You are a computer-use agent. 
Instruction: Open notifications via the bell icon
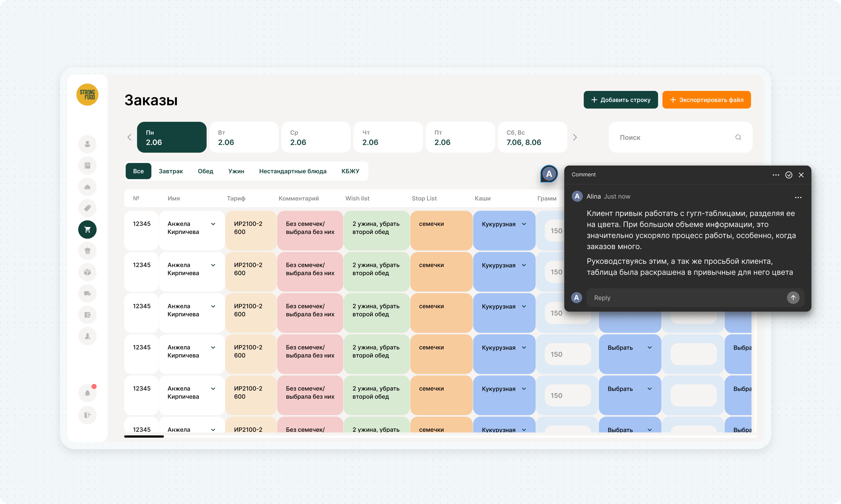pos(87,393)
